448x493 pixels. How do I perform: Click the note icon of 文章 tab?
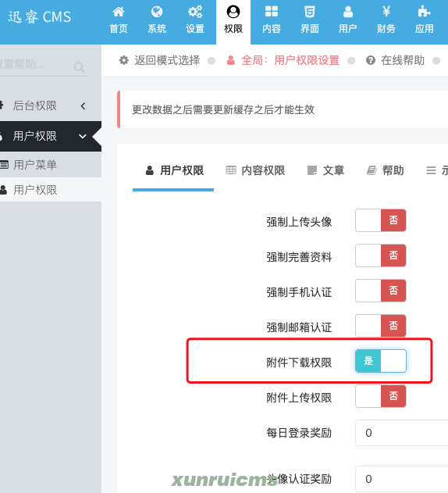coord(312,170)
